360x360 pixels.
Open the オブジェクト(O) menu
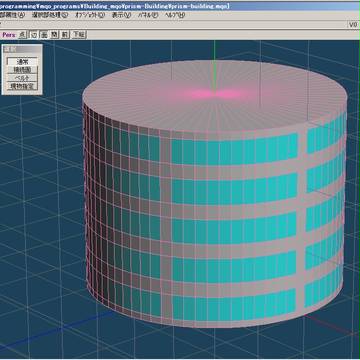(90, 15)
